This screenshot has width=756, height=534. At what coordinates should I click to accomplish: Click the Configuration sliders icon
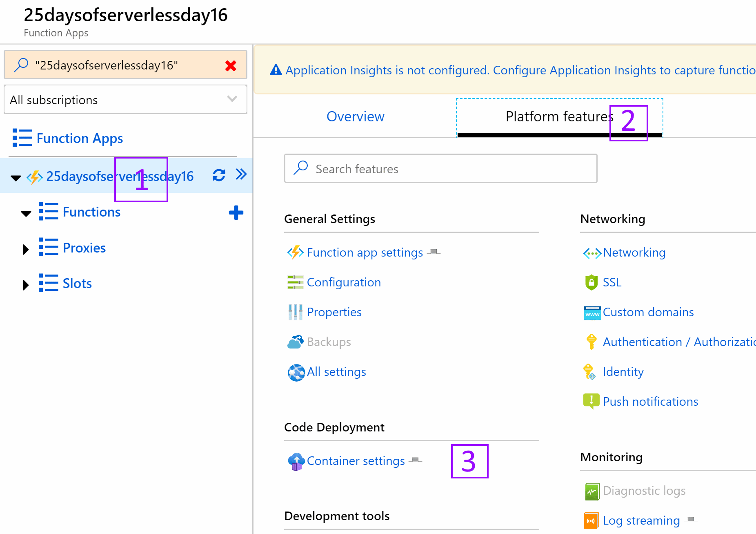tap(295, 282)
